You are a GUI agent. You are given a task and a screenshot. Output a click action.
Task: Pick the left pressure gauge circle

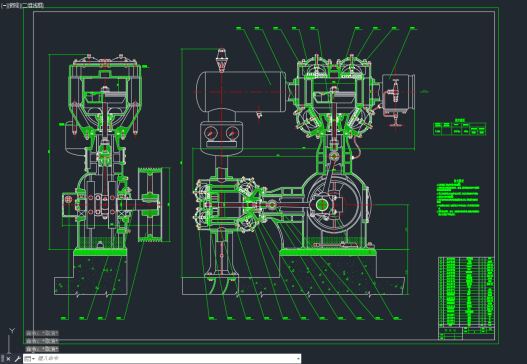(211, 133)
